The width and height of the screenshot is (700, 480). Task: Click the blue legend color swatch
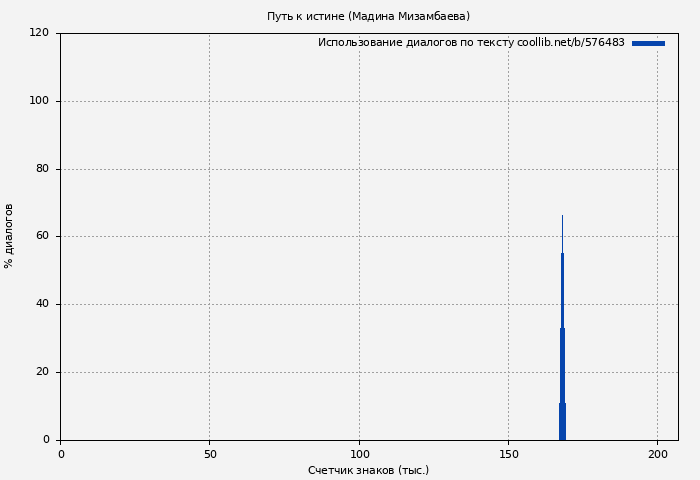click(648, 43)
